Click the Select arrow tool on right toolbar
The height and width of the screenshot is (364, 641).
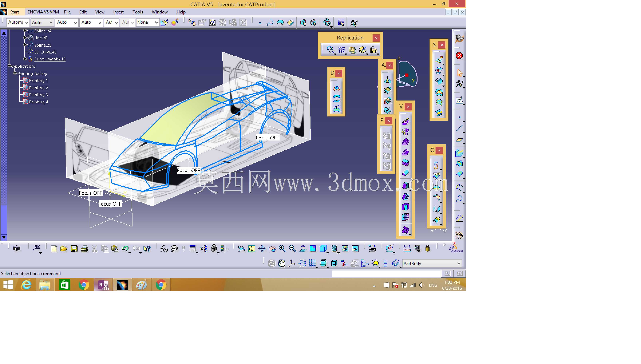(x=460, y=73)
